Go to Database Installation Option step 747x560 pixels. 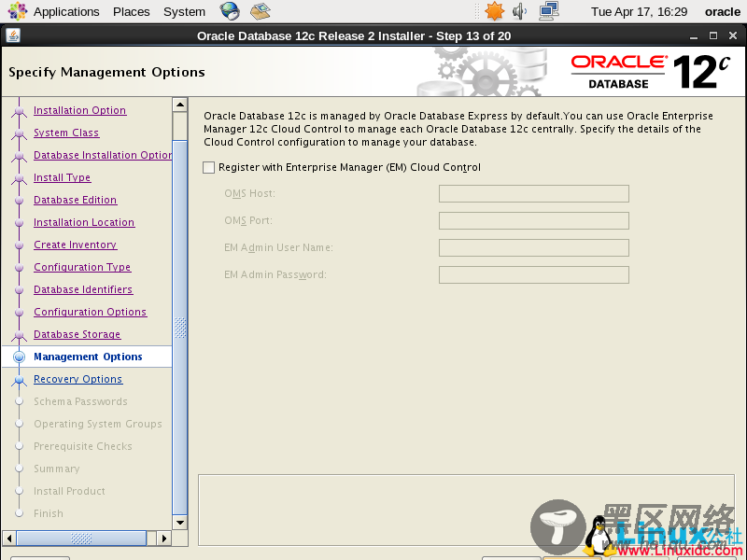(103, 155)
